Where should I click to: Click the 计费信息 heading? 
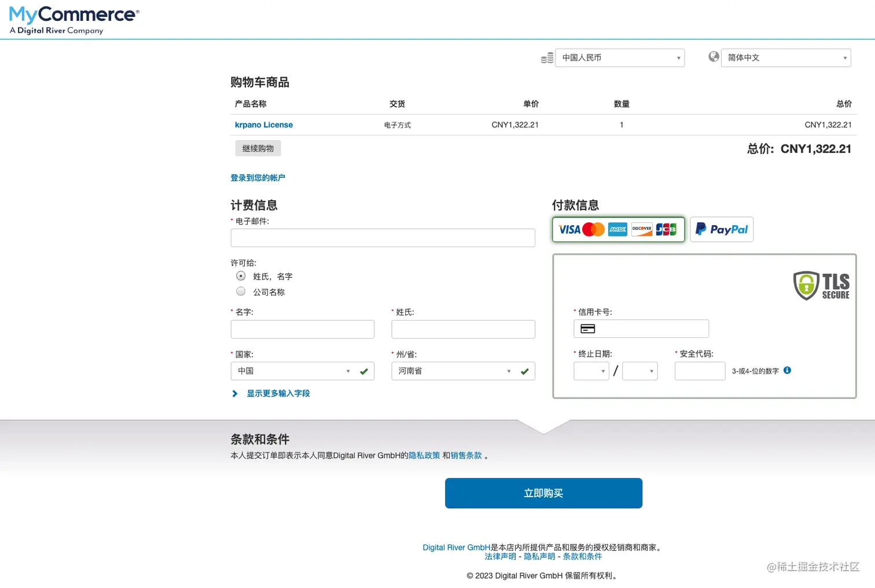(x=254, y=205)
